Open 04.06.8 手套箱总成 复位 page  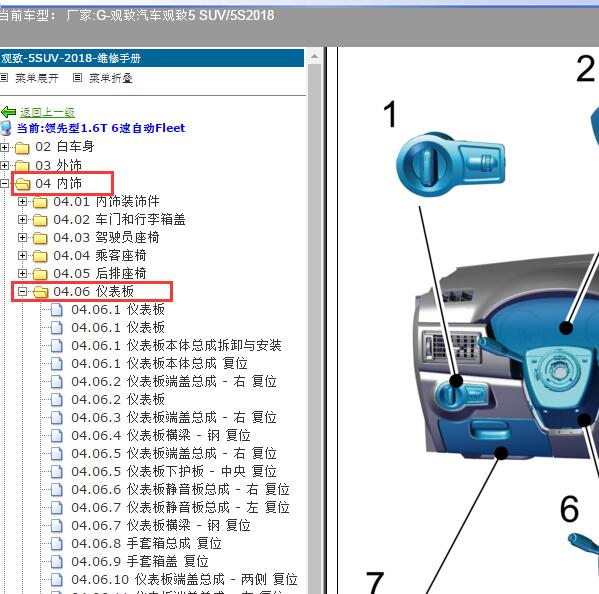(x=146, y=543)
